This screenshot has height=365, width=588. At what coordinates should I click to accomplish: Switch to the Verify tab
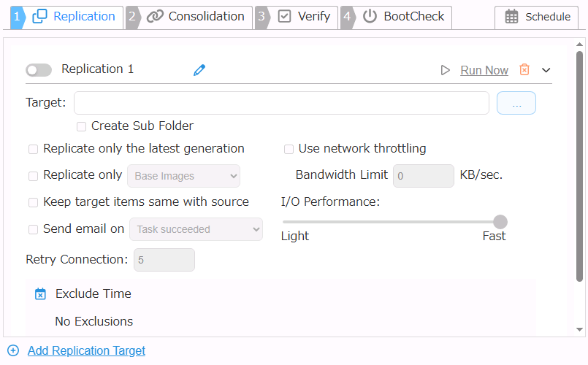click(x=305, y=16)
